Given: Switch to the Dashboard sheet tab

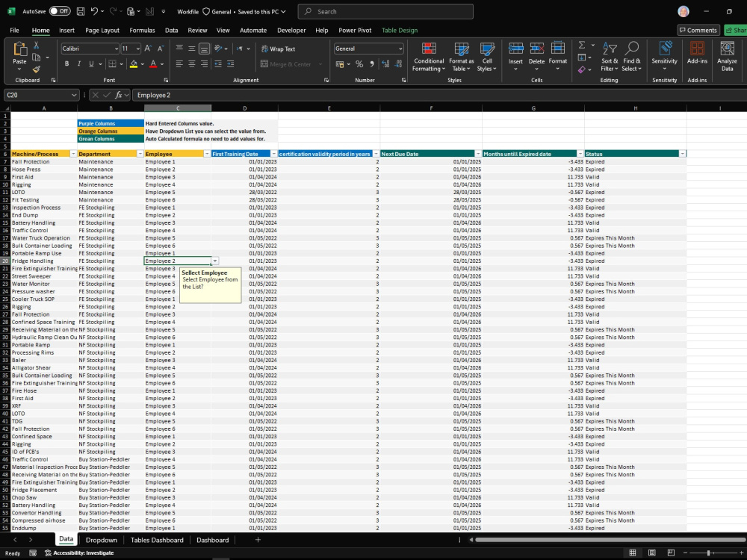Looking at the screenshot, I should point(212,540).
